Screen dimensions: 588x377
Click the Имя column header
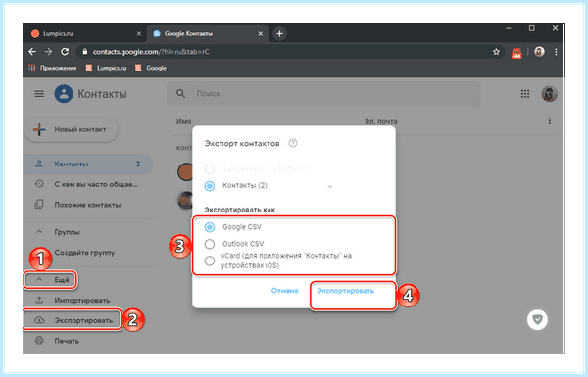click(184, 121)
